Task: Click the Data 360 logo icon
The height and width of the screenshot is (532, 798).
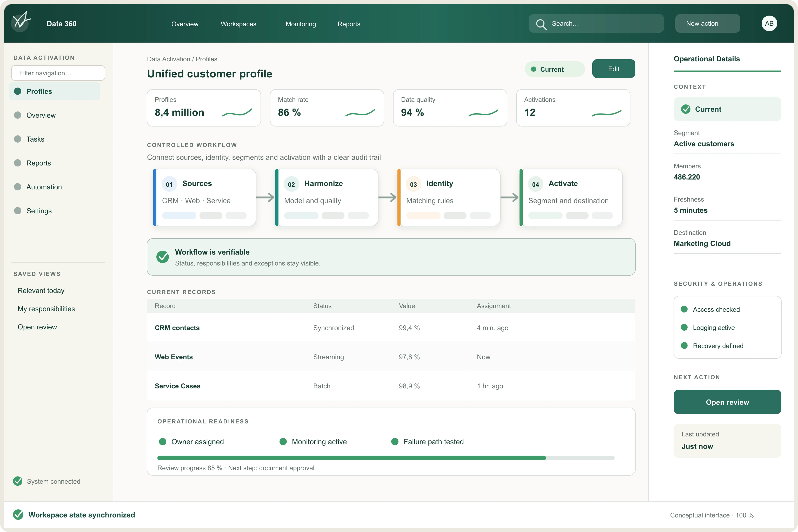Action: click(x=21, y=22)
